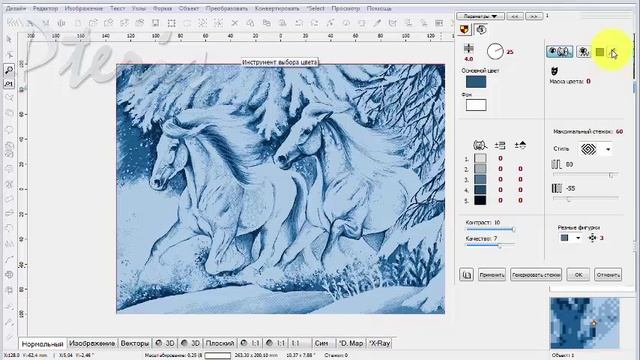Adjust the Контраст slider
Viewport: 640px width, 360px height.
tap(490, 229)
